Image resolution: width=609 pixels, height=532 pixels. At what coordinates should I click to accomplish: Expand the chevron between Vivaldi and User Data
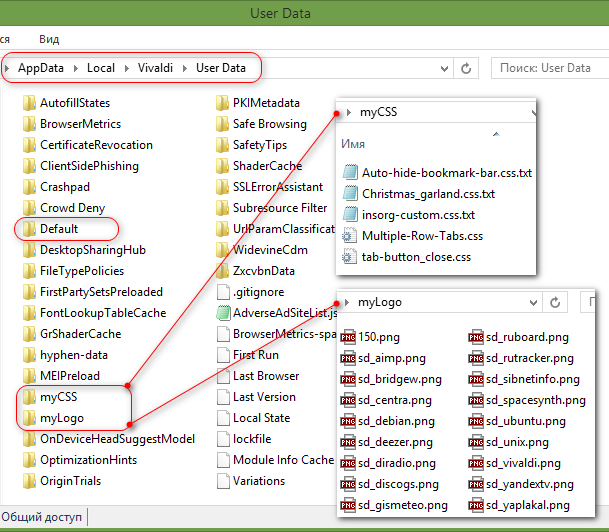186,68
